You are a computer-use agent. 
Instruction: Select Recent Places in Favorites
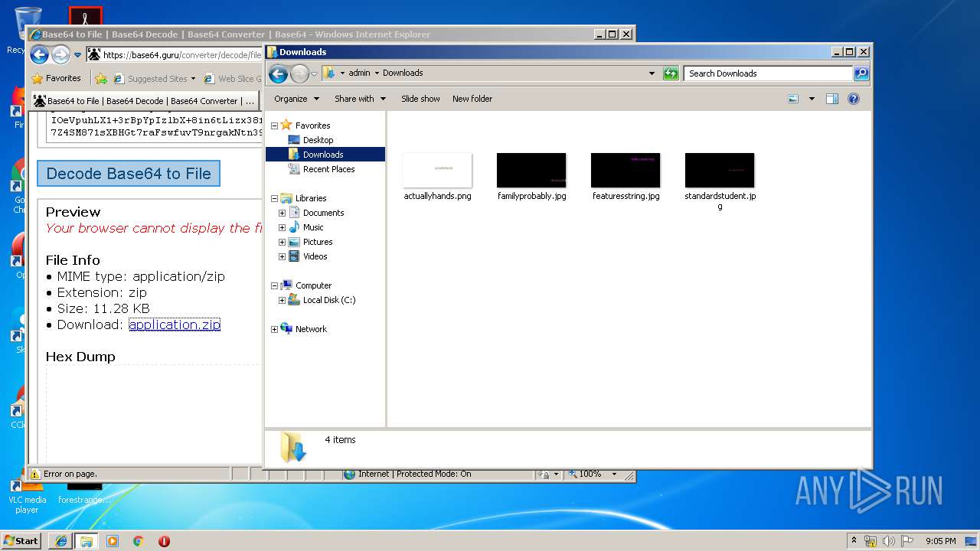click(328, 169)
